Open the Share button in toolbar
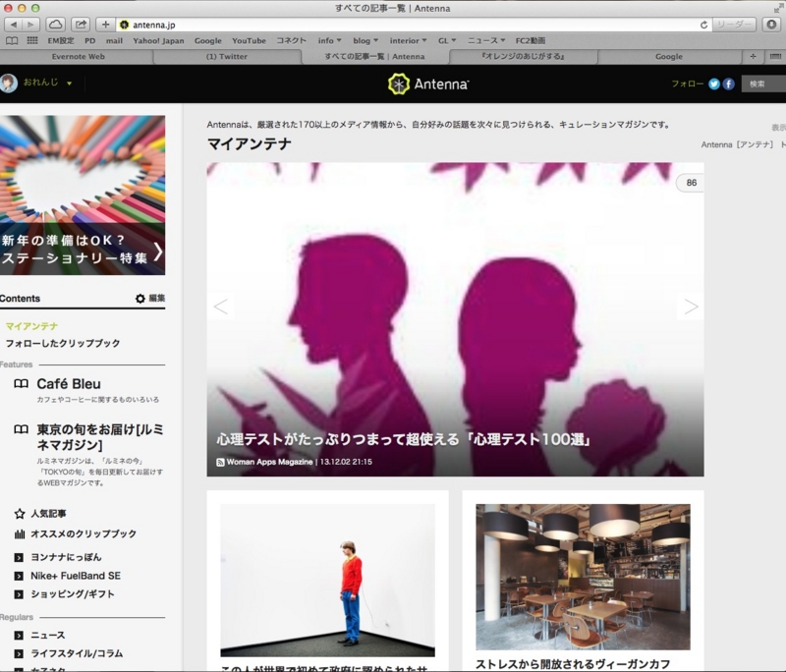 81,24
